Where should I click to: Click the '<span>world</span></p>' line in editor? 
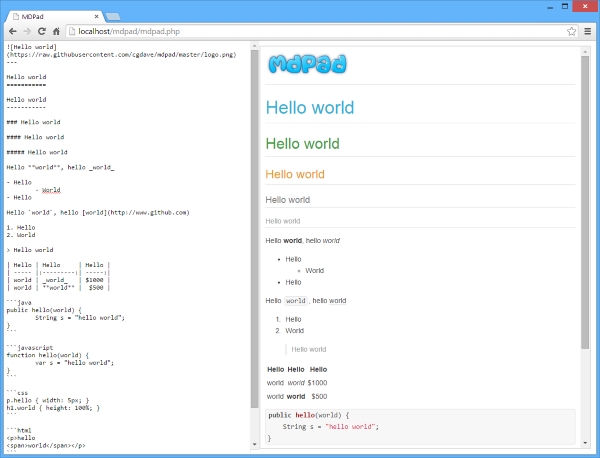(46, 445)
